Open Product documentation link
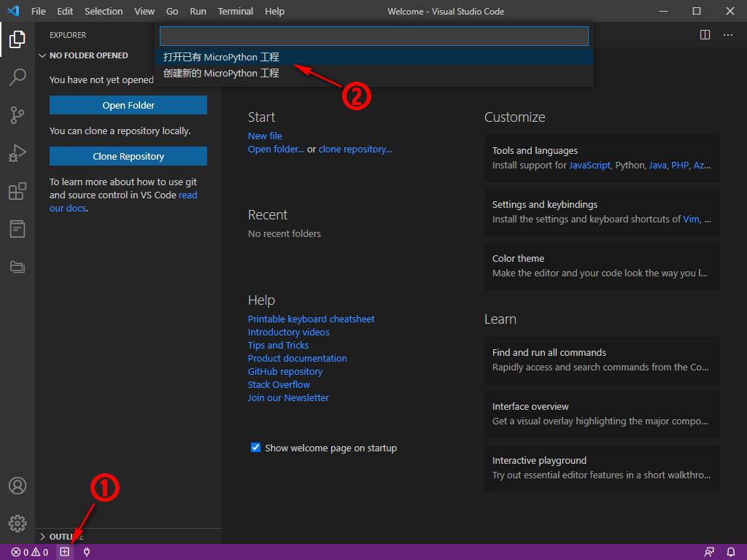 pos(298,358)
